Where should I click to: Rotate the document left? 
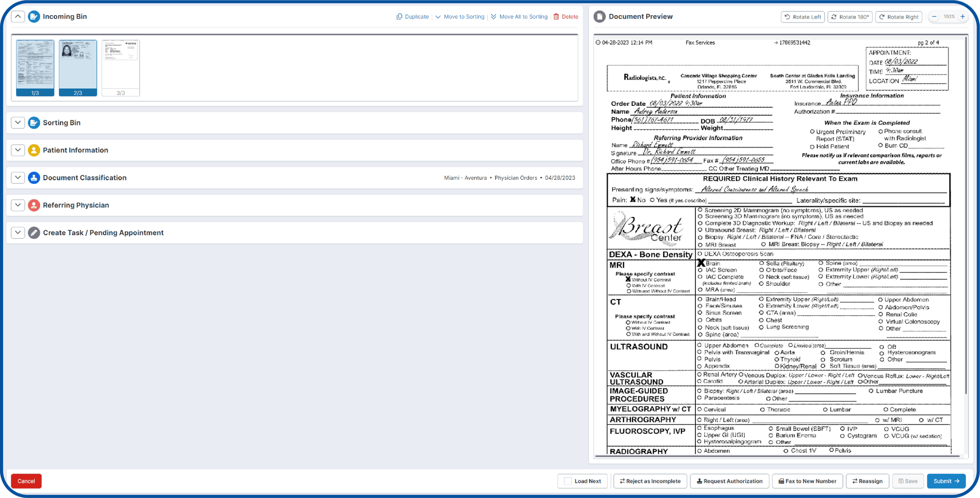[x=802, y=17]
